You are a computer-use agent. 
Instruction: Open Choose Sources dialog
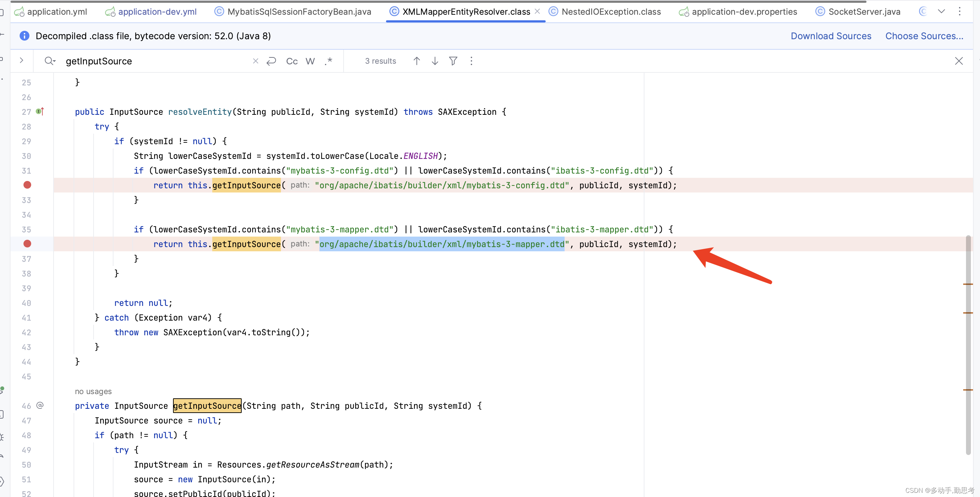(x=924, y=36)
